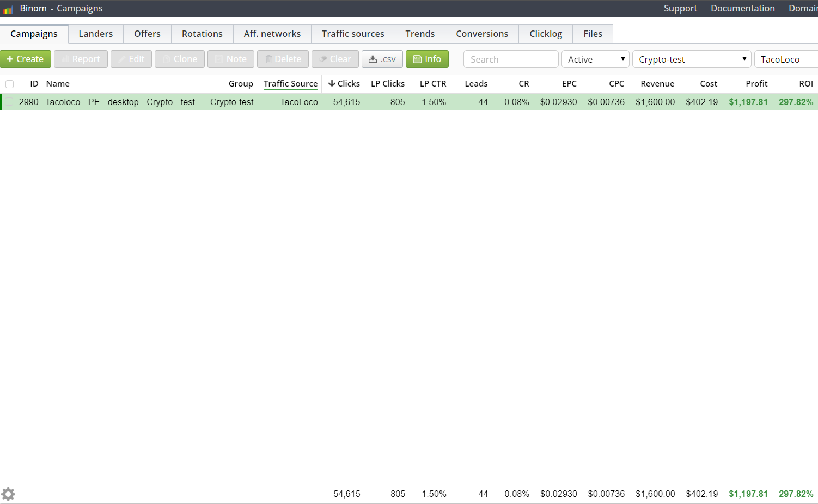Switch to the Campaigns tab
The width and height of the screenshot is (818, 504).
[x=34, y=34]
